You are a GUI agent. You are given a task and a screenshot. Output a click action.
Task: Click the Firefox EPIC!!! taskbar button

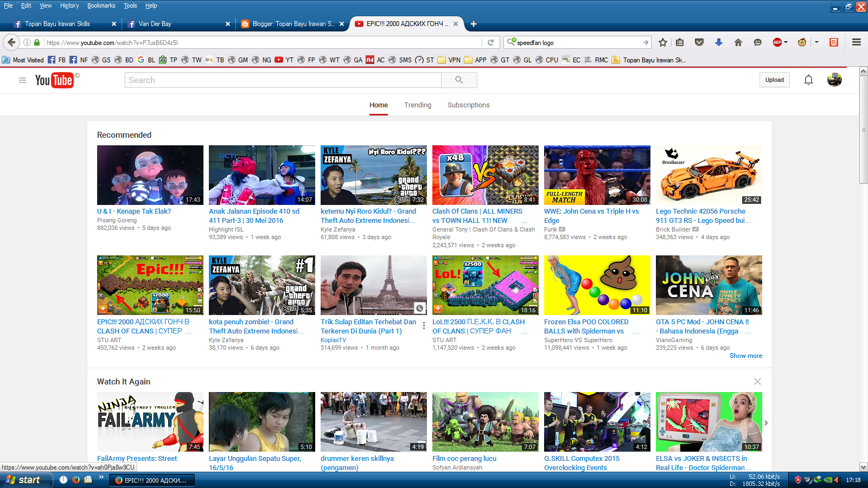pos(151,480)
